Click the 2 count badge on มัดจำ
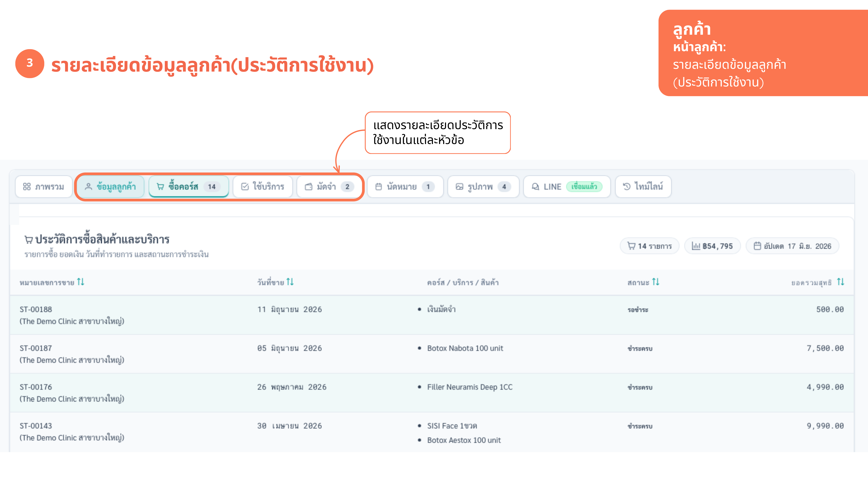The width and height of the screenshot is (868, 488). [347, 187]
